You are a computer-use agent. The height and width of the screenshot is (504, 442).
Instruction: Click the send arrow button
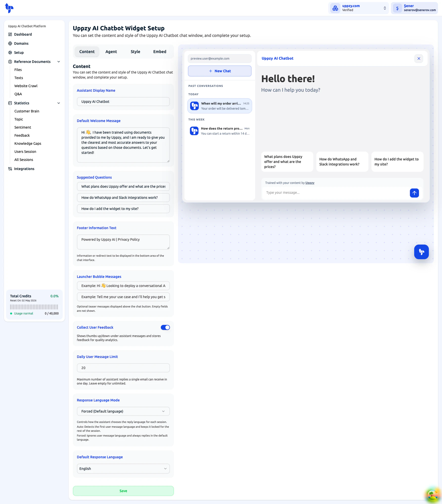414,193
